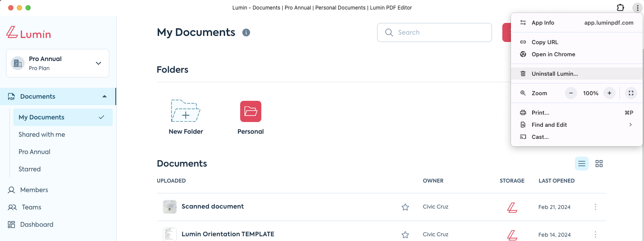Click Civic Cruz owner of Scanned document
Image resolution: width=644 pixels, height=241 pixels.
click(436, 207)
